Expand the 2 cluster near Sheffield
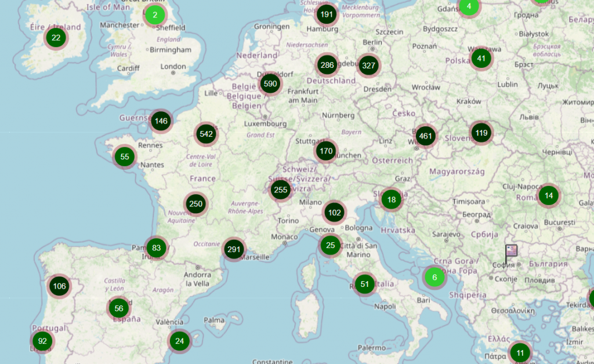This screenshot has width=594, height=364. 155,15
